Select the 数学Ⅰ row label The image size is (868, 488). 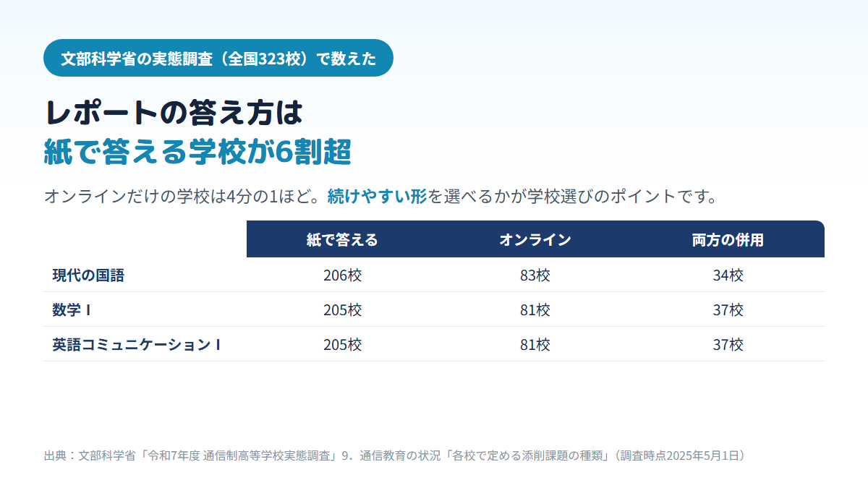pyautogui.click(x=72, y=310)
